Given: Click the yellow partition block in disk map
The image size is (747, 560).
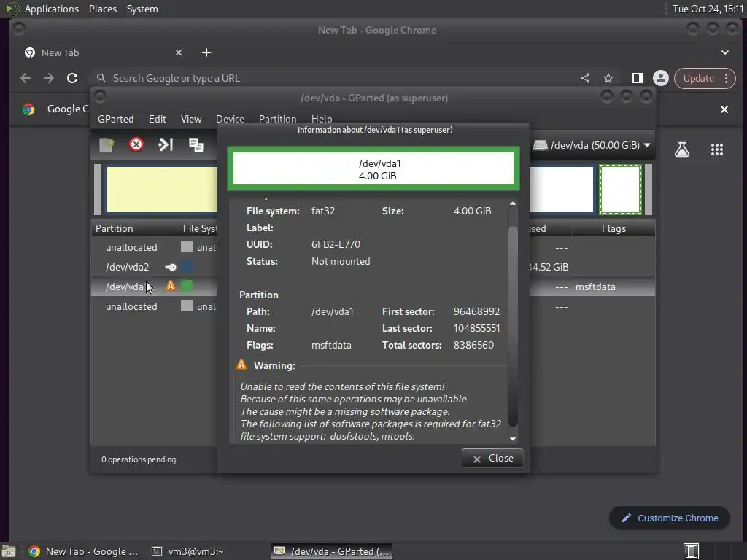Looking at the screenshot, I should [162, 189].
